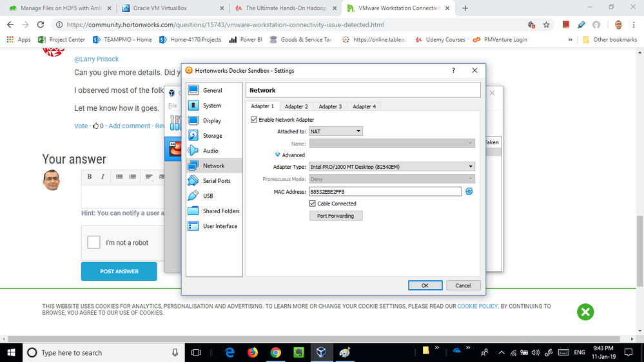Switch to the Adapter 4 tab
The image size is (644, 362).
[364, 106]
